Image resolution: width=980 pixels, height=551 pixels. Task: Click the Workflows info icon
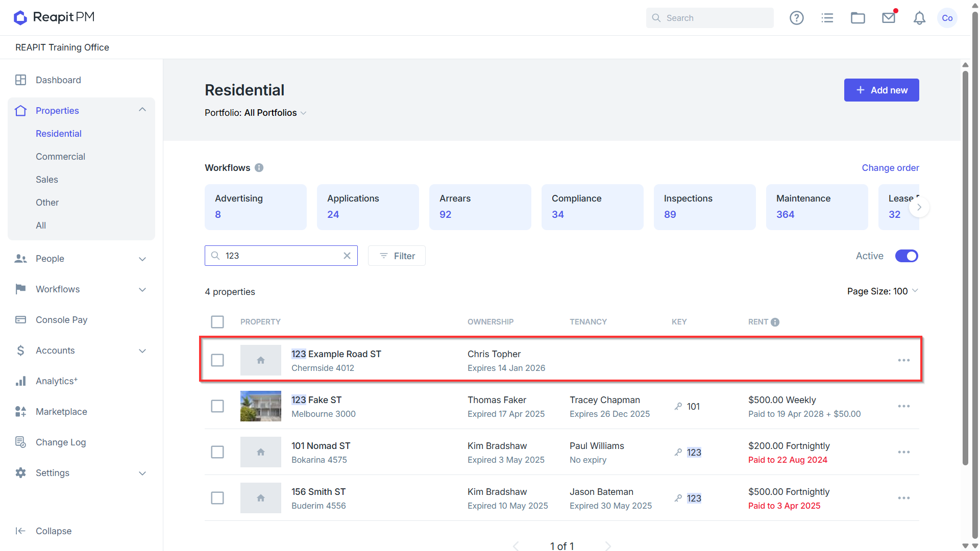[259, 168]
